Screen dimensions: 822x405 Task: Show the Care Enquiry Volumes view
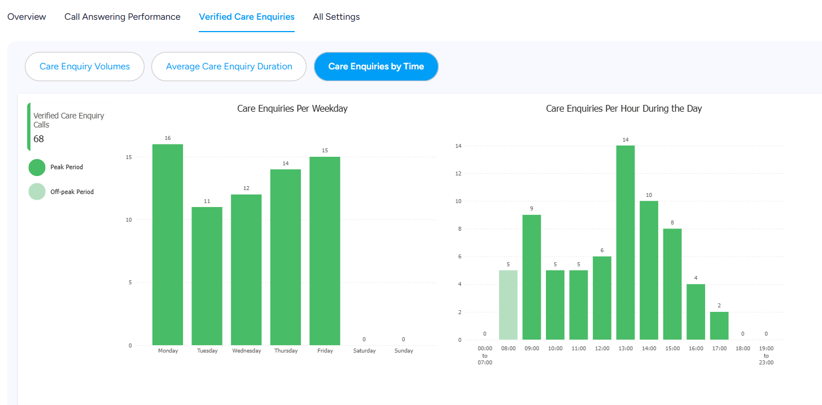(84, 67)
